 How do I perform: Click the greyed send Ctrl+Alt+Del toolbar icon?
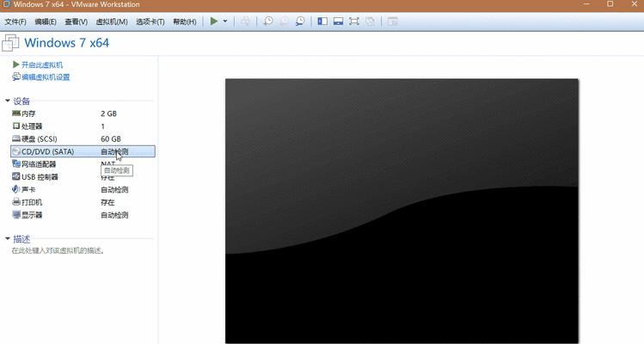coord(245,21)
